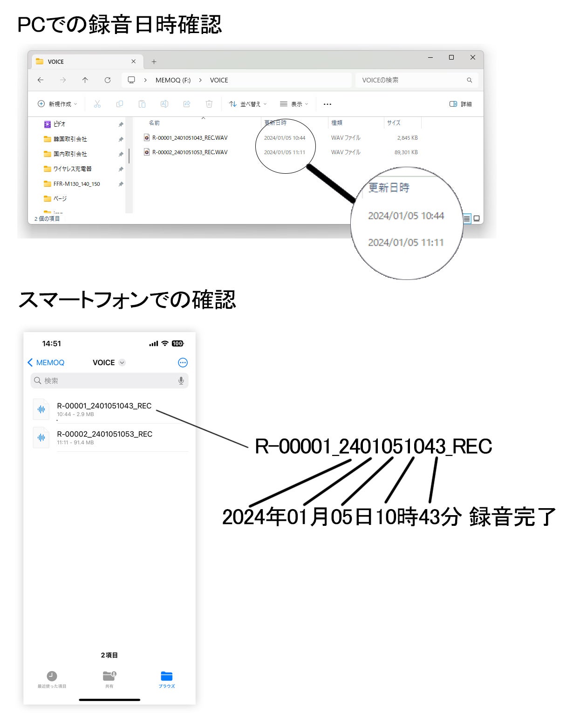Refresh the VOICE folder view
Image resolution: width=573 pixels, height=728 pixels.
tap(108, 80)
